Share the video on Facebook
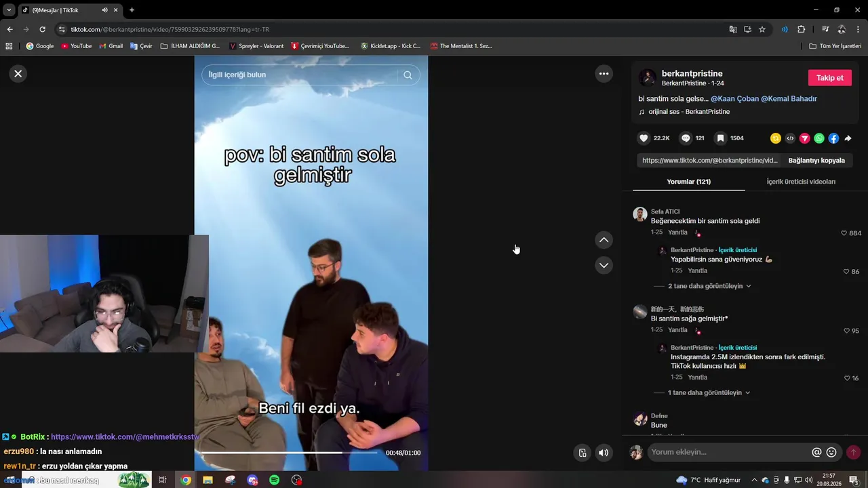The width and height of the screenshot is (868, 488). pos(833,138)
